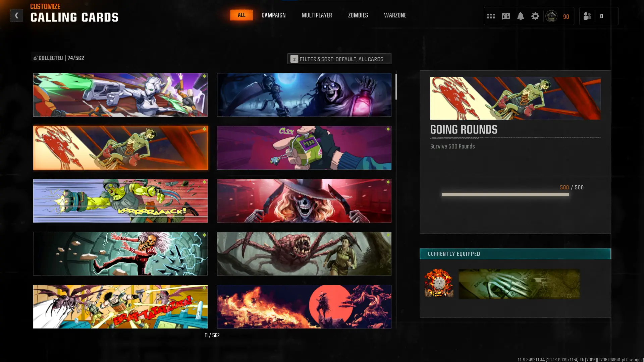Switch to the Multiplayer tab
644x362 pixels.
(x=317, y=15)
